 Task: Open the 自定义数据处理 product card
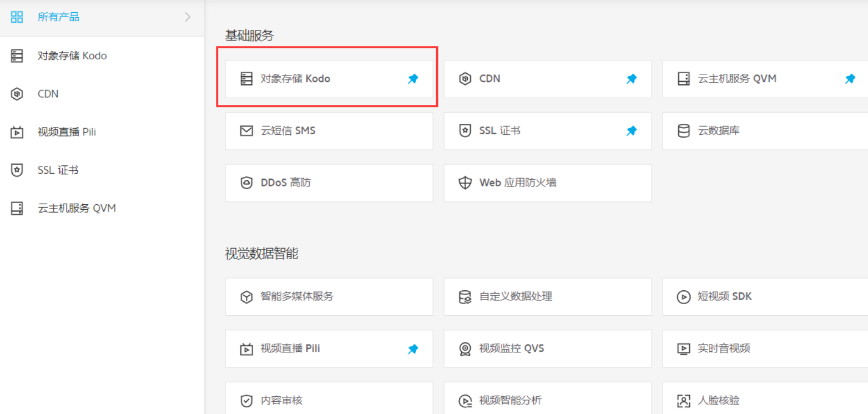[548, 297]
